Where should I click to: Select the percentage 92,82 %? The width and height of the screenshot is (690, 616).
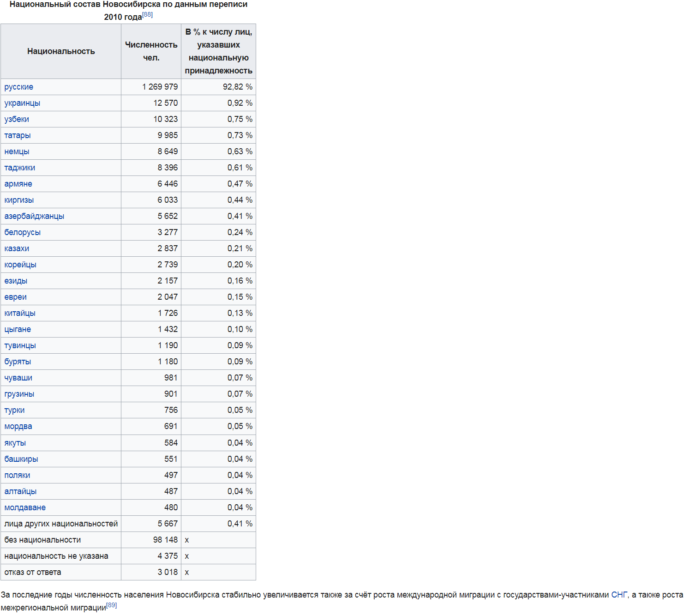(x=238, y=87)
